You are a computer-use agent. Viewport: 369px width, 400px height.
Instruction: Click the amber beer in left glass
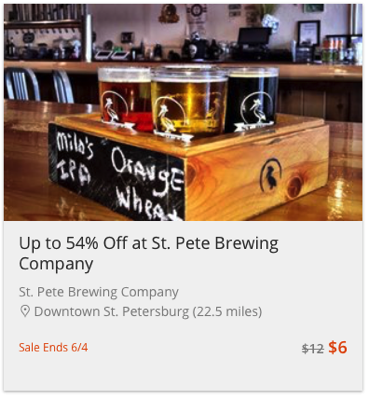pyautogui.click(x=124, y=97)
